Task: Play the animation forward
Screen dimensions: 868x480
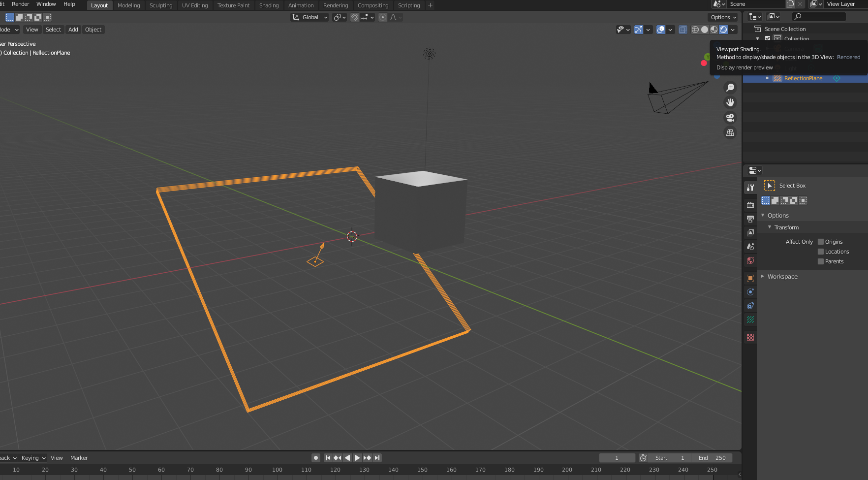Action: [357, 458]
